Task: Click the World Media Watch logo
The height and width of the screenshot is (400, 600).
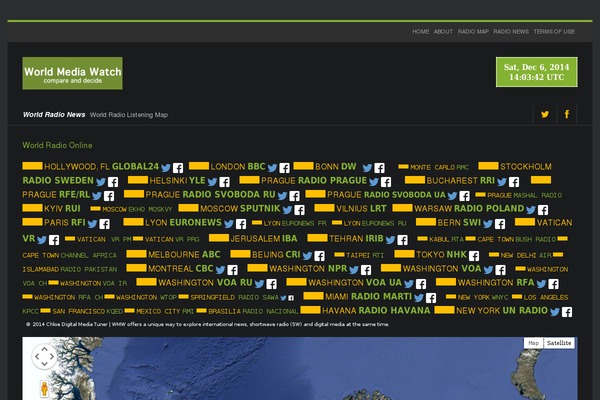Action: (x=72, y=73)
